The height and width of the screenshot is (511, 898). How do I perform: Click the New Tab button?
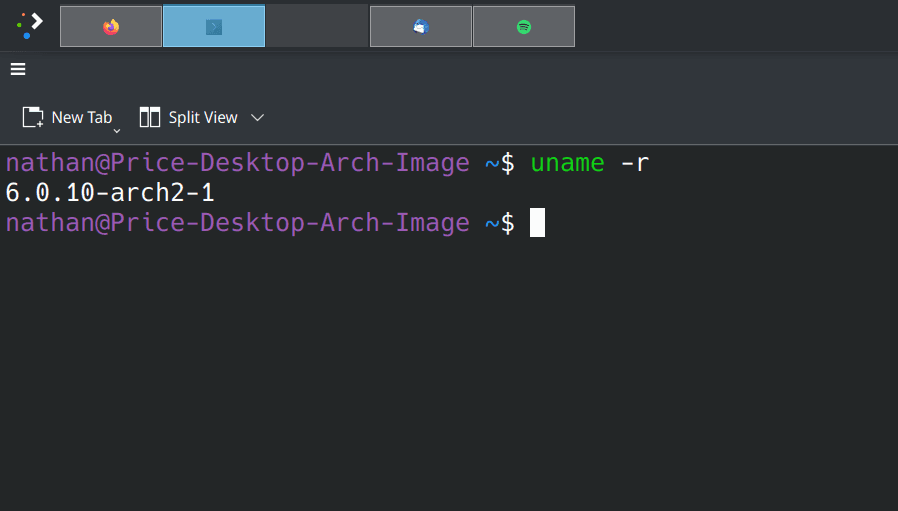click(x=68, y=117)
